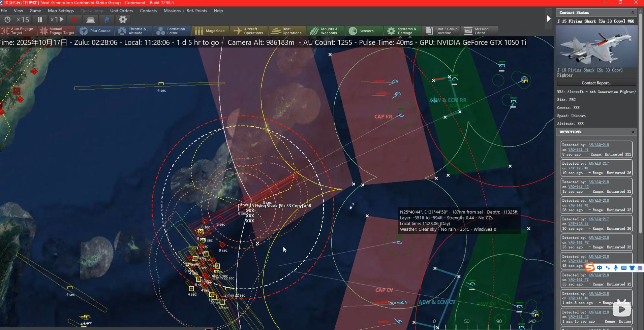The height and width of the screenshot is (330, 644).
Task: Click the microphone icon in input toolbar
Action: click(x=616, y=268)
